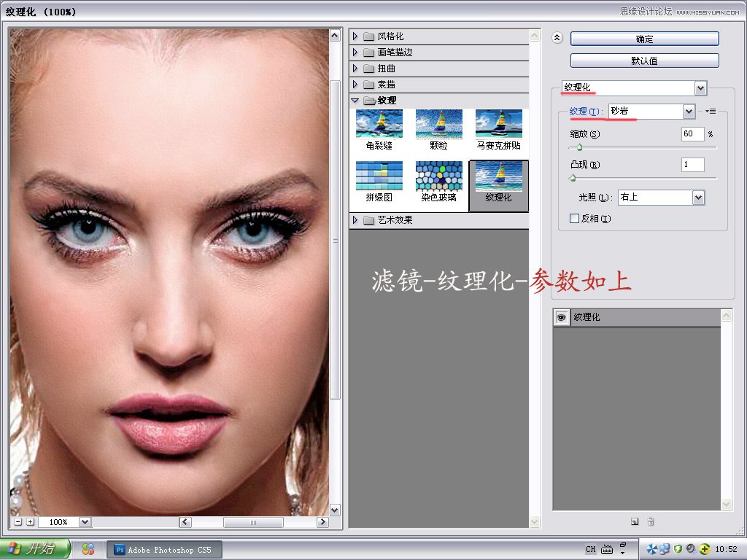
Task: Click the 素描 folder label
Action: tap(387, 85)
